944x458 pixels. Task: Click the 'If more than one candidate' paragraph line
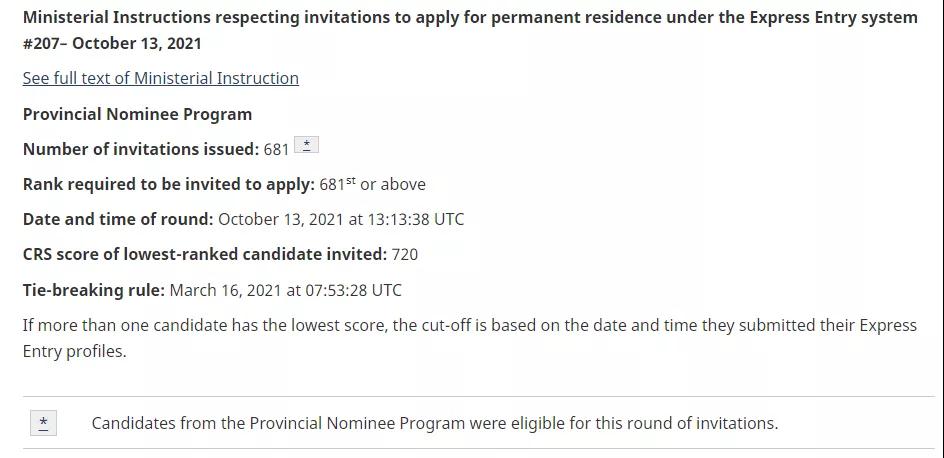(x=470, y=326)
